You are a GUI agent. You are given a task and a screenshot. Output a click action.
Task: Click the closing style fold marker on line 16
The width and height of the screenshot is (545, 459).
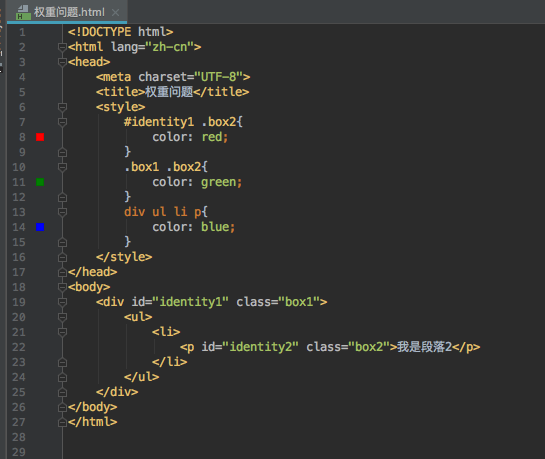pyautogui.click(x=62, y=257)
